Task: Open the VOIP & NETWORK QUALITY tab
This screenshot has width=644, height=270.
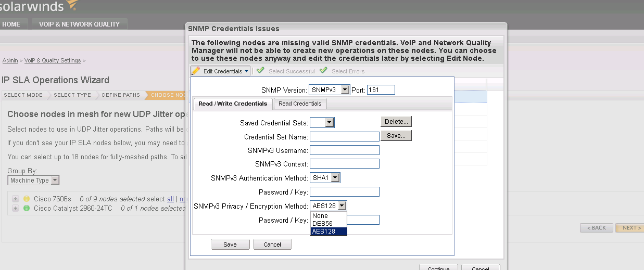Action: coord(79,24)
